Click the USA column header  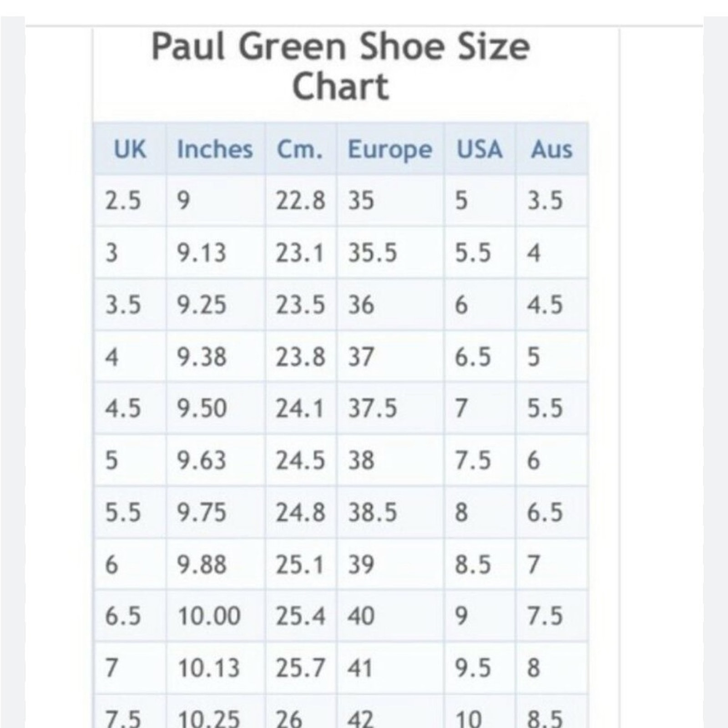480,149
